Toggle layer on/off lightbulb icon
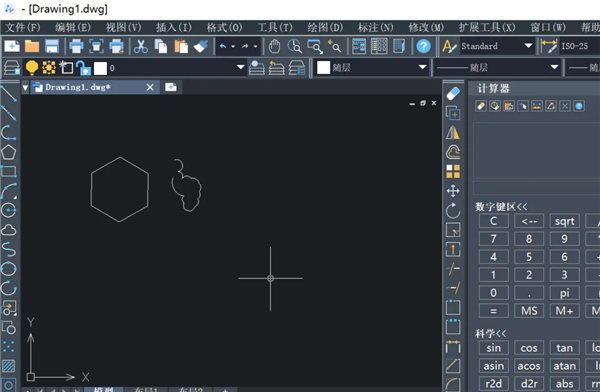The height and width of the screenshot is (392, 600). click(31, 68)
